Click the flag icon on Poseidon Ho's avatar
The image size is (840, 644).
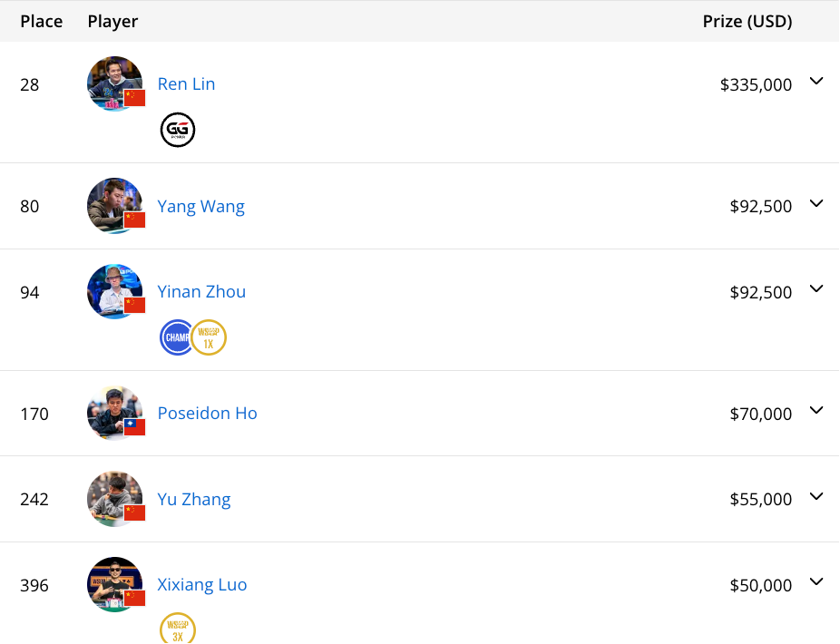pos(135,427)
